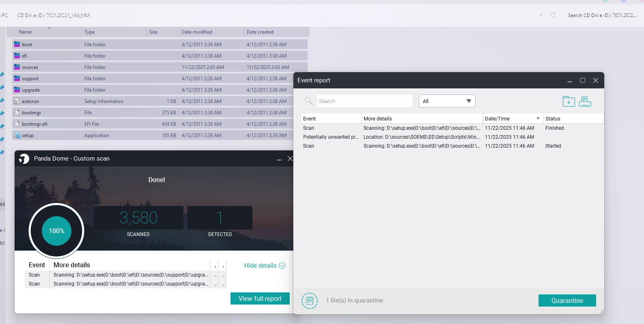Click the boot folder icon

tap(17, 44)
